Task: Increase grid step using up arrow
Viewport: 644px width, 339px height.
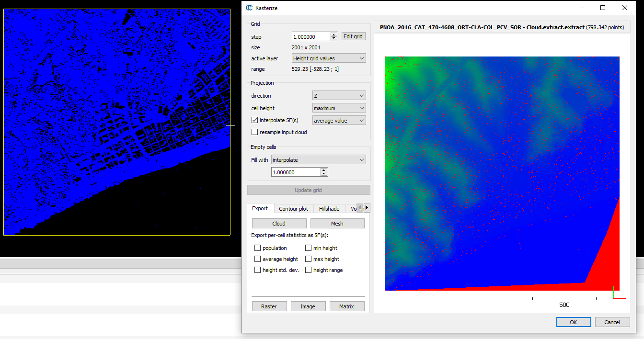Action: pyautogui.click(x=334, y=34)
